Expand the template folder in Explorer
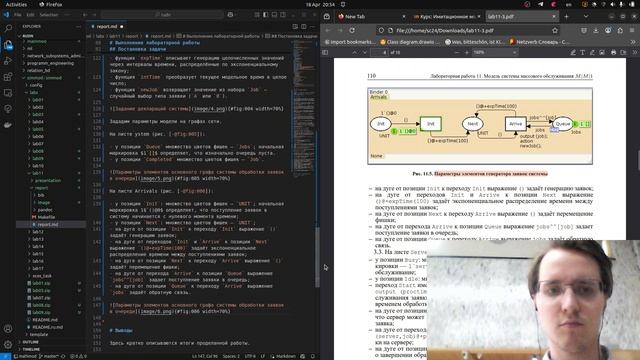640x360 pixels. coord(39,334)
